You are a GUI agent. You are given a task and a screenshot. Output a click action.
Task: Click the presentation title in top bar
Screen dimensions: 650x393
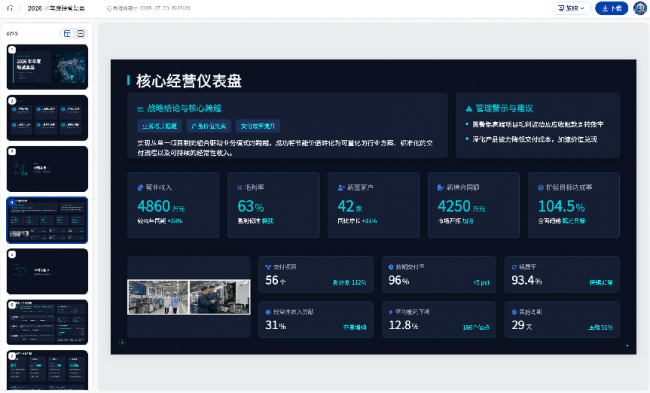click(56, 8)
